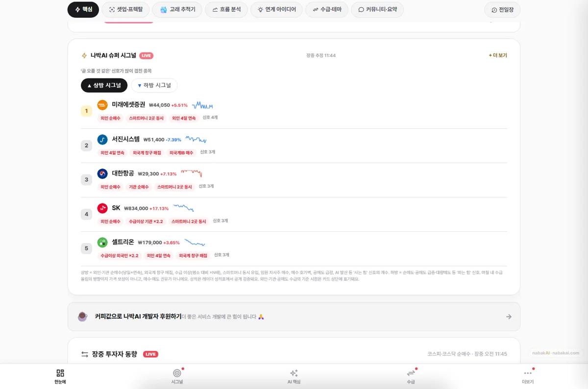Open the 흐름 분석 tab
The height and width of the screenshot is (389, 588).
(226, 9)
